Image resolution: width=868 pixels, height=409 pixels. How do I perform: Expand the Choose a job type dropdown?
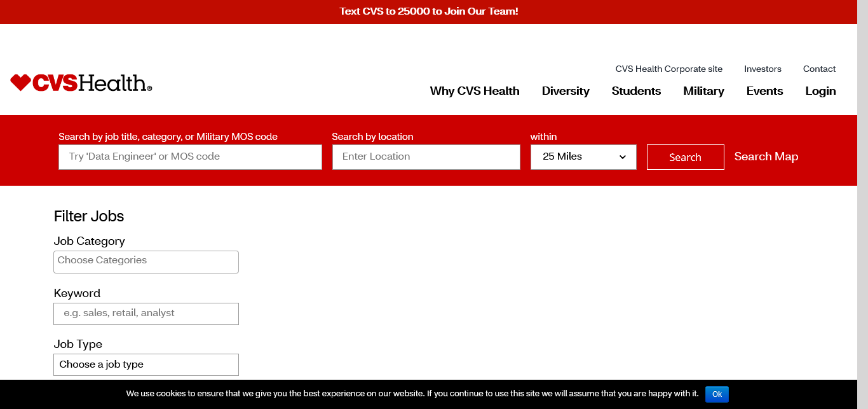[x=146, y=364]
